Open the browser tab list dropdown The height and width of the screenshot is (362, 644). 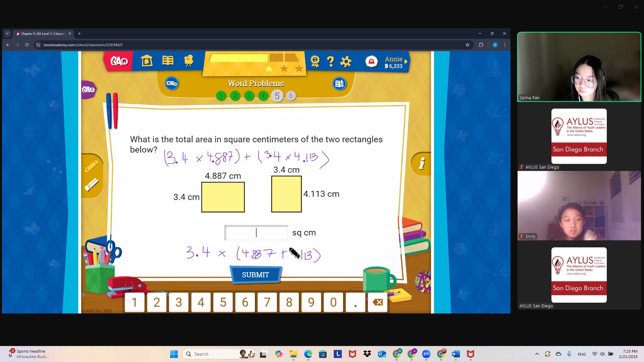(x=7, y=34)
